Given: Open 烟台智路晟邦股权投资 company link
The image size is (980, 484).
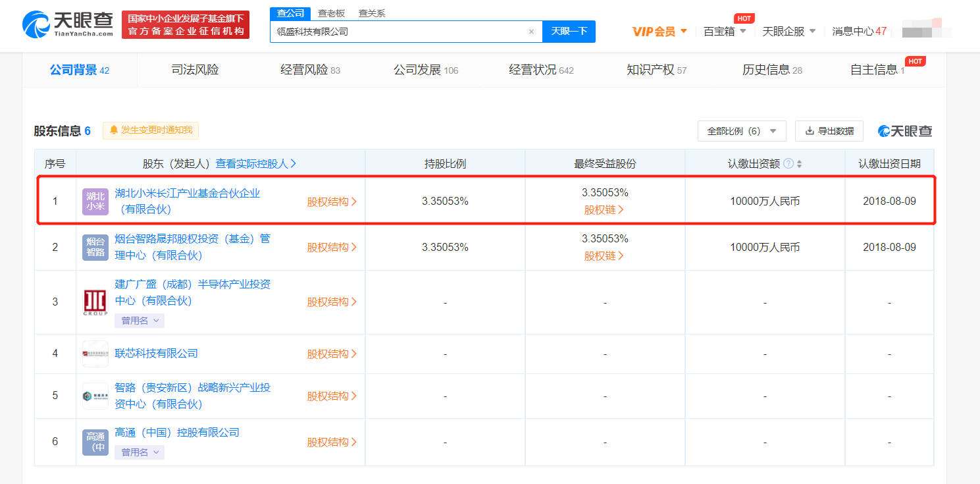Looking at the screenshot, I should (193, 247).
